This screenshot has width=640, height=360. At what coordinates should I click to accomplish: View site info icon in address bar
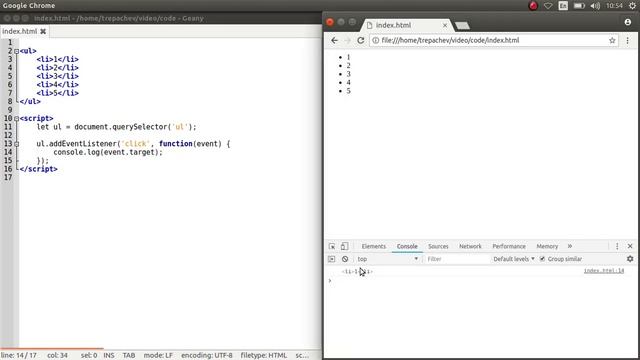pyautogui.click(x=376, y=40)
